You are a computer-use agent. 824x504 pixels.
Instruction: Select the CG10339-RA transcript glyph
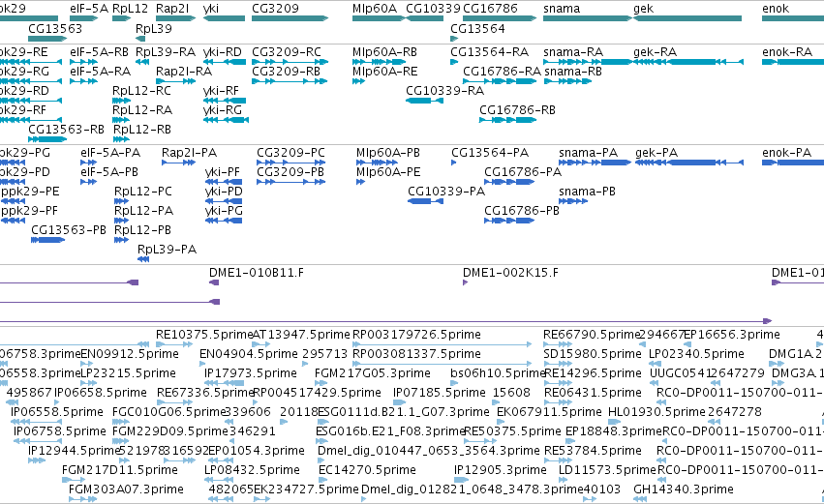click(425, 101)
